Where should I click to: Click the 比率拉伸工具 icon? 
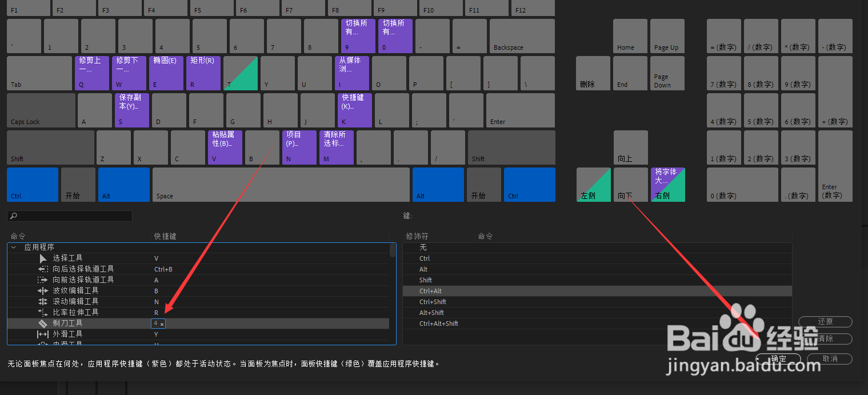point(43,313)
